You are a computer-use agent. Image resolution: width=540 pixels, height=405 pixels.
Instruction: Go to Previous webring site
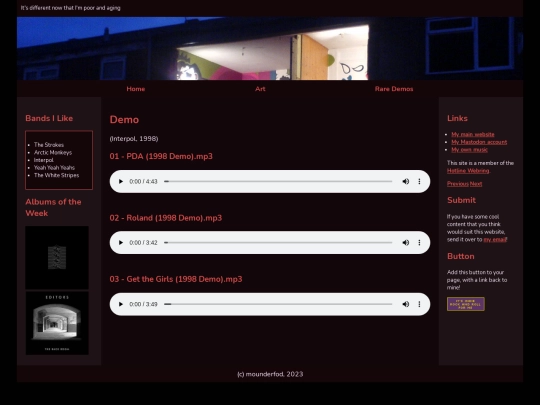pos(458,184)
